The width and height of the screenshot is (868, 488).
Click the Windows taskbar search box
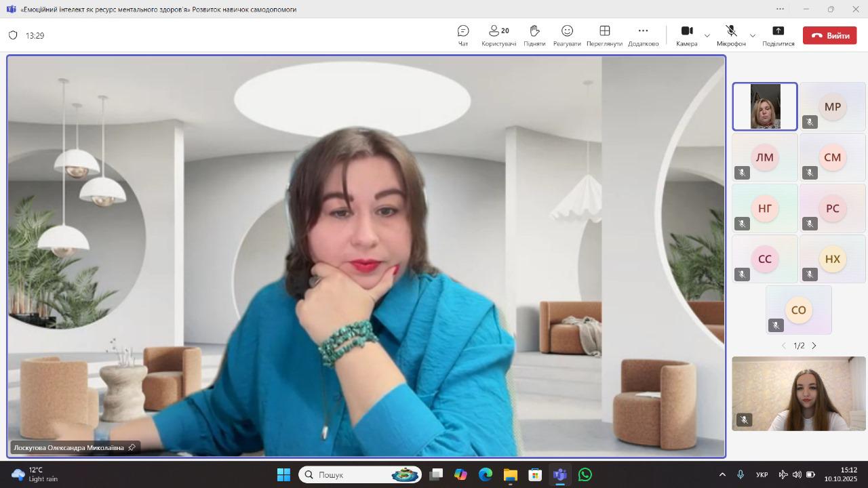pos(360,474)
